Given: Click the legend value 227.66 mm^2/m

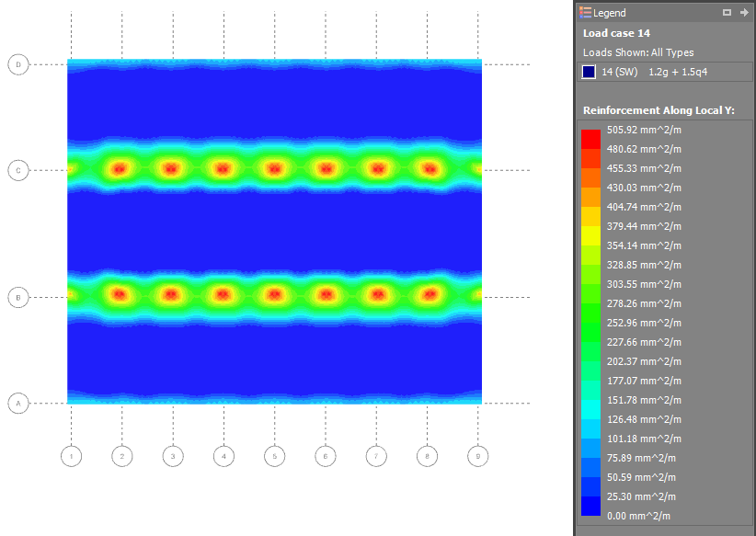Looking at the screenshot, I should (x=644, y=342).
